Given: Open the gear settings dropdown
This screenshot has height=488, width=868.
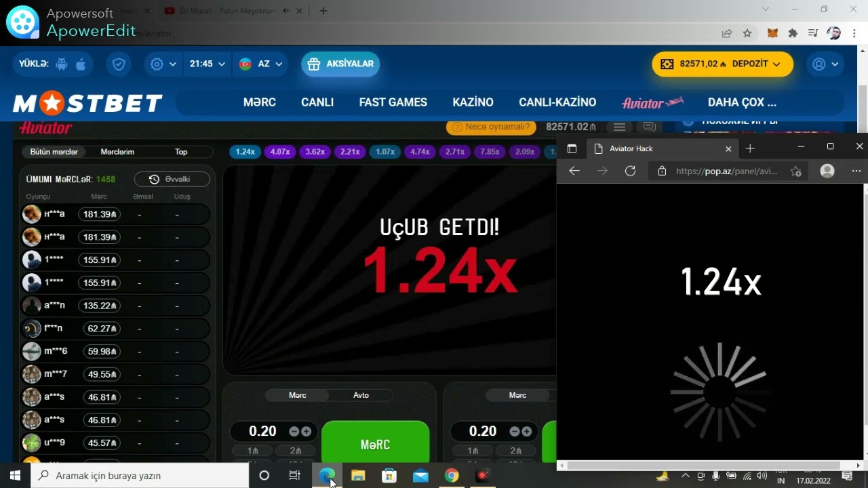Looking at the screenshot, I should [163, 64].
